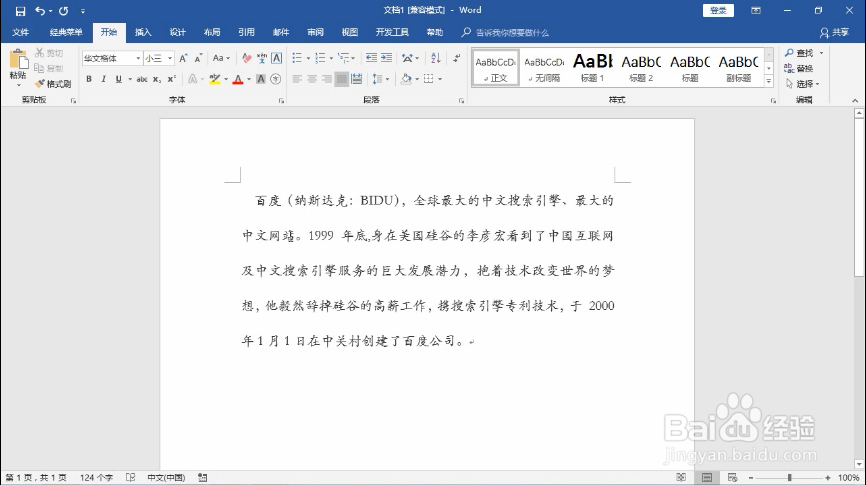Toggle Bold formatting
Viewport: 866px width, 485px height.
pyautogui.click(x=89, y=79)
